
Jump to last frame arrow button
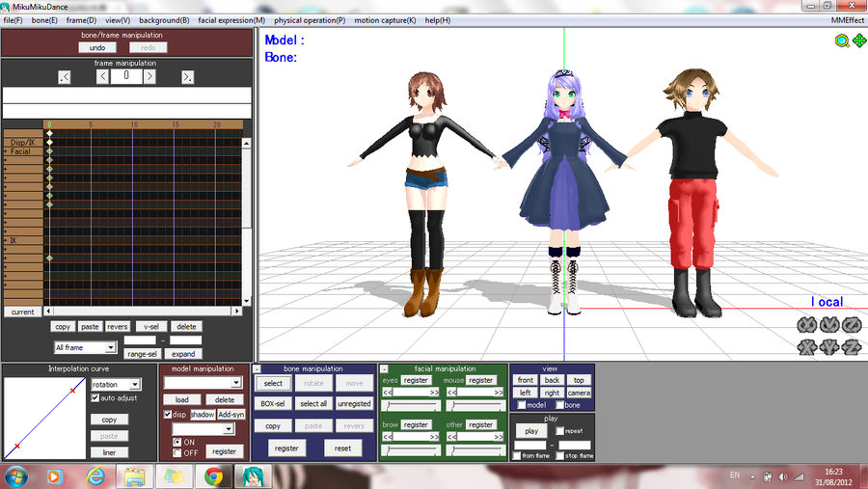(x=188, y=77)
